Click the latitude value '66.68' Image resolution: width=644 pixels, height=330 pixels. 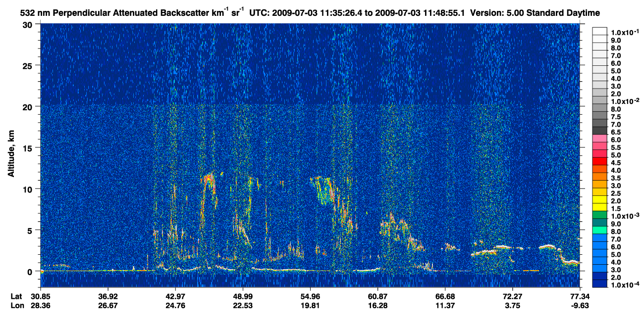click(445, 296)
